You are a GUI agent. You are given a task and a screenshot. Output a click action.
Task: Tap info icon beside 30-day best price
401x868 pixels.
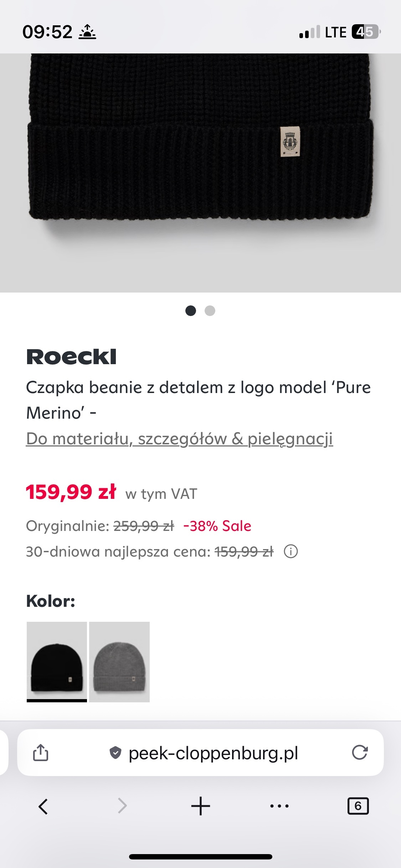[x=291, y=552]
